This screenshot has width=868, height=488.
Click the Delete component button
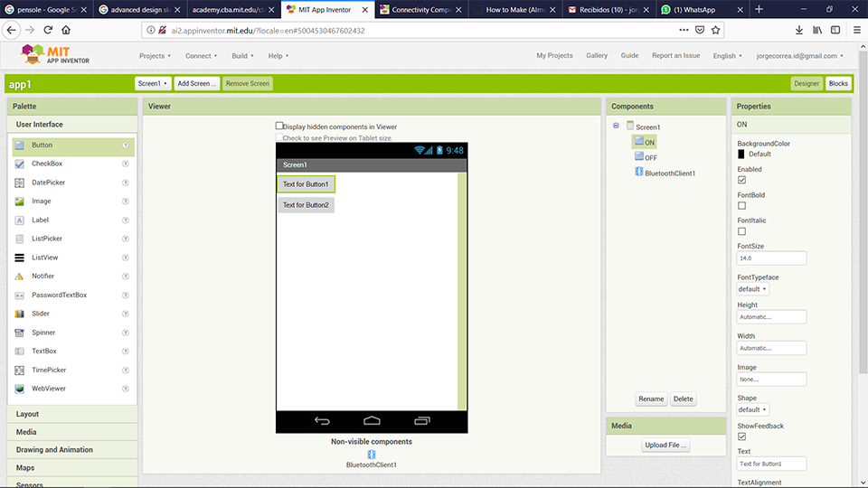click(x=684, y=399)
